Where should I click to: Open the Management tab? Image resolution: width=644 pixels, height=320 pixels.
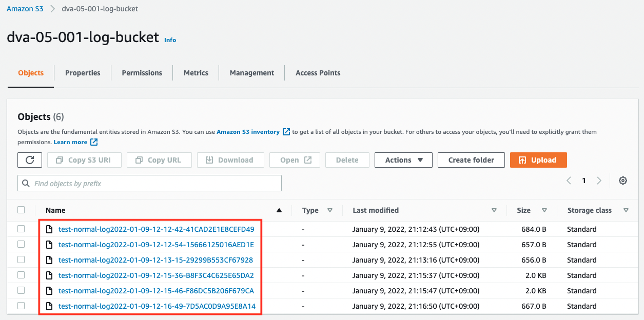coord(251,73)
